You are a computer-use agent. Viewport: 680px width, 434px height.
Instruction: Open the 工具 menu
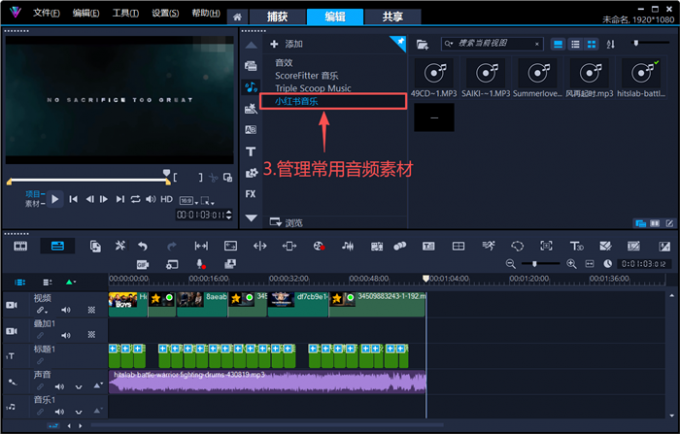tap(125, 13)
